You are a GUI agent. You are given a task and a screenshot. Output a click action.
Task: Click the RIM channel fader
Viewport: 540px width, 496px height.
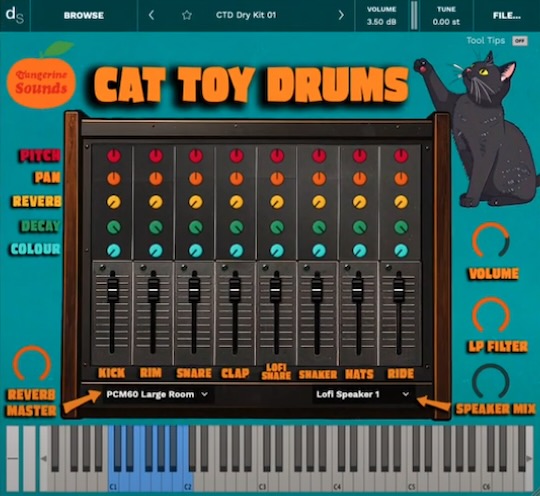(x=154, y=289)
